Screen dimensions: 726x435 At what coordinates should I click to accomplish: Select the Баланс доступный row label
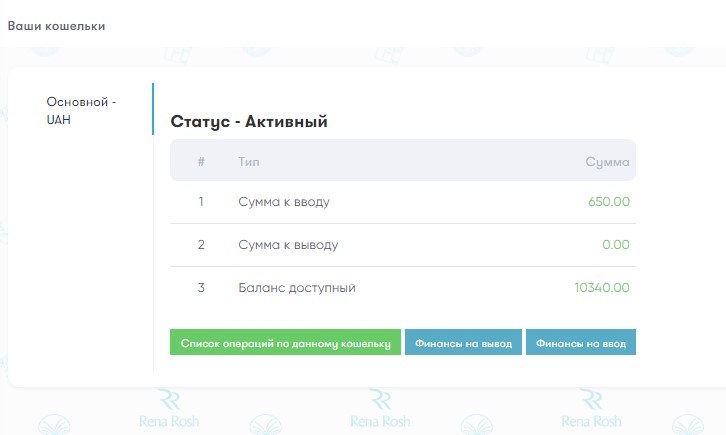[297, 288]
